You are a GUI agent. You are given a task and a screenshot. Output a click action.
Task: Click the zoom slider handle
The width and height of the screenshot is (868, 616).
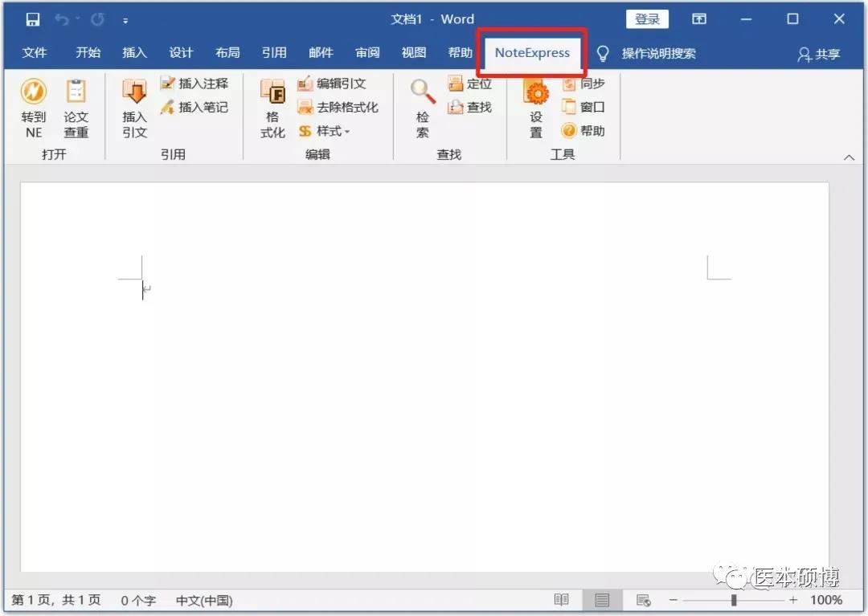coord(734,600)
